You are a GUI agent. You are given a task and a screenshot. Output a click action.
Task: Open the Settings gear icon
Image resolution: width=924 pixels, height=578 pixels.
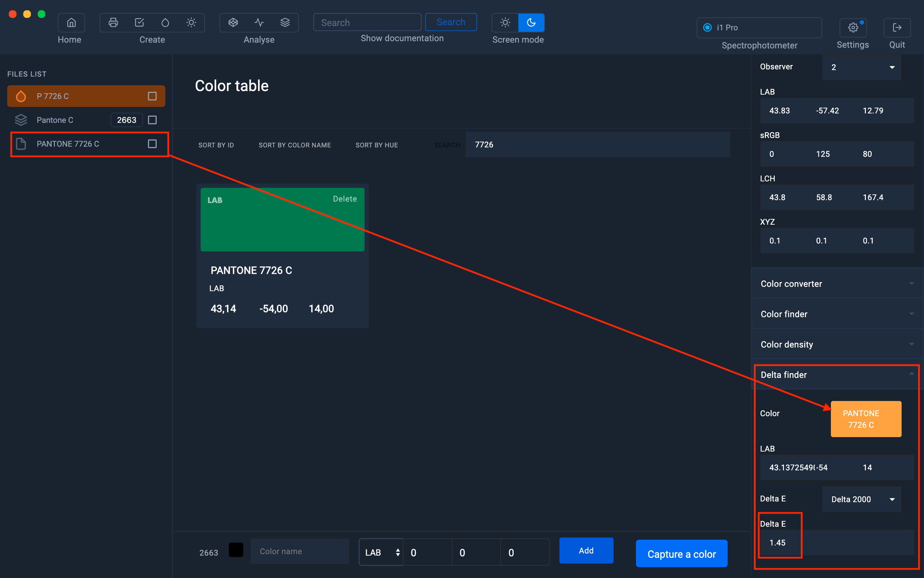pyautogui.click(x=853, y=27)
